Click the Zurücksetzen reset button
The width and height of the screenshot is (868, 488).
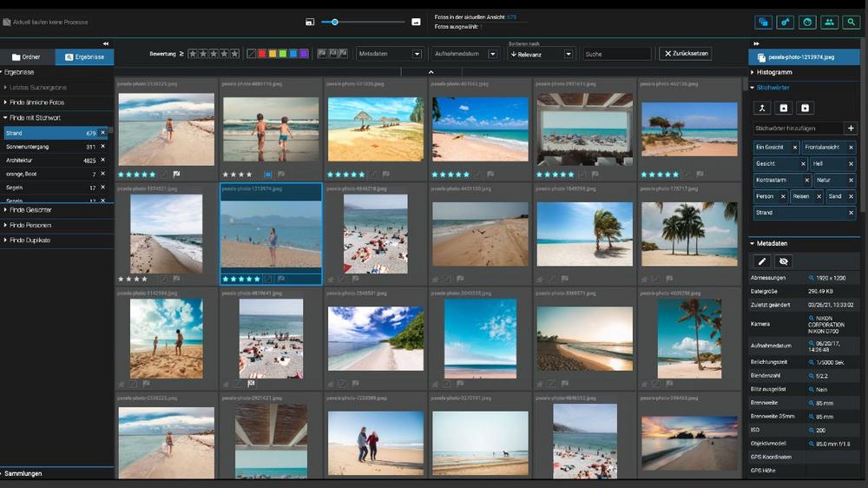tap(686, 54)
